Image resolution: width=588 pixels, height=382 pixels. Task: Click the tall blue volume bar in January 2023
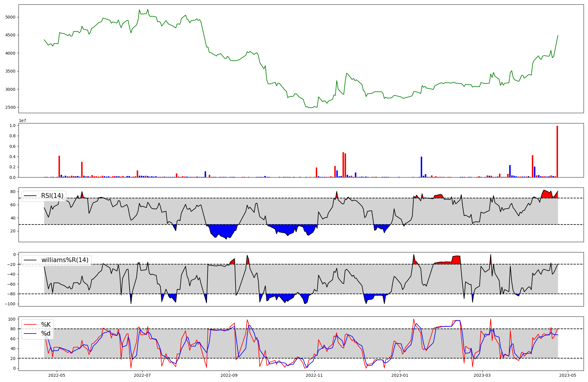click(421, 167)
